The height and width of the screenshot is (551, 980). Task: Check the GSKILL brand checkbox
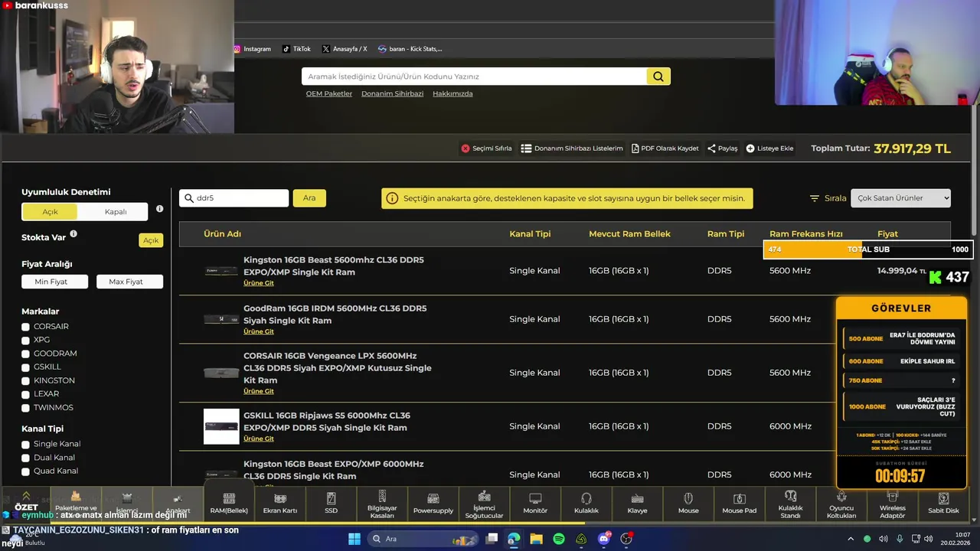26,367
